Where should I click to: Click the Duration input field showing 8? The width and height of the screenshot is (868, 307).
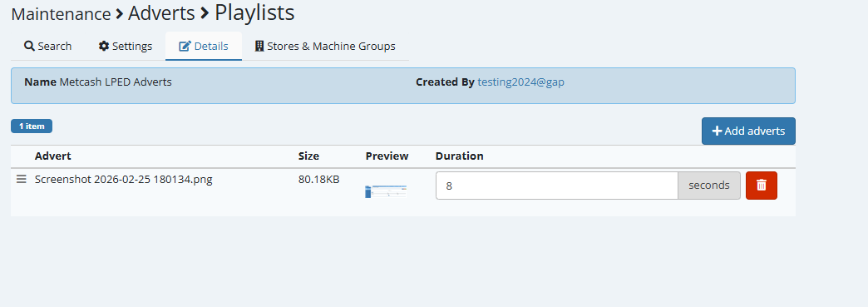[556, 186]
